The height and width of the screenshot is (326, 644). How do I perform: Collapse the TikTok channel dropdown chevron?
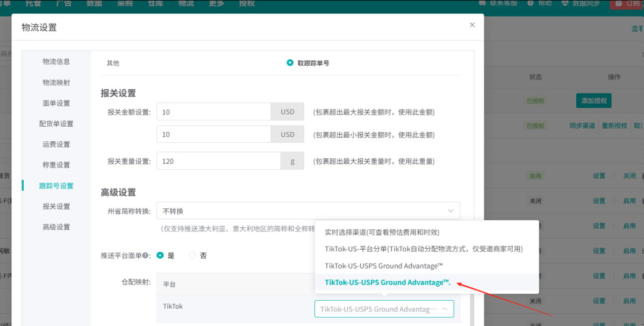tap(445, 309)
